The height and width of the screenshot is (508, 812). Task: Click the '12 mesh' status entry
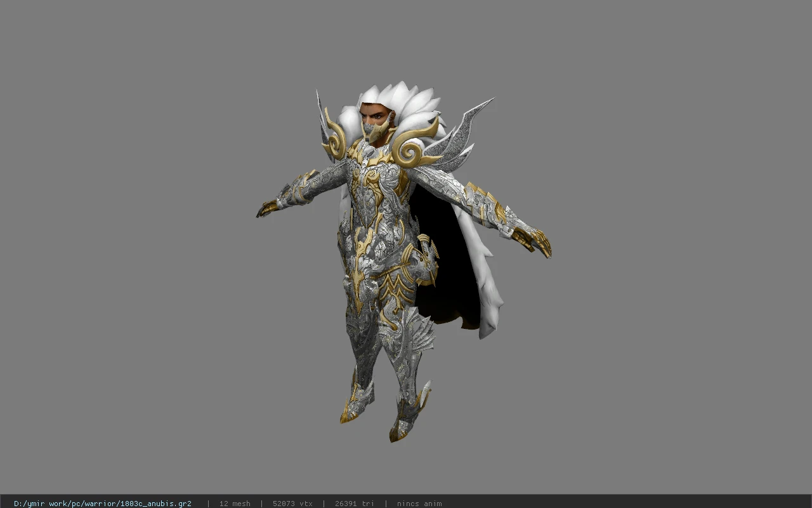[x=235, y=504]
